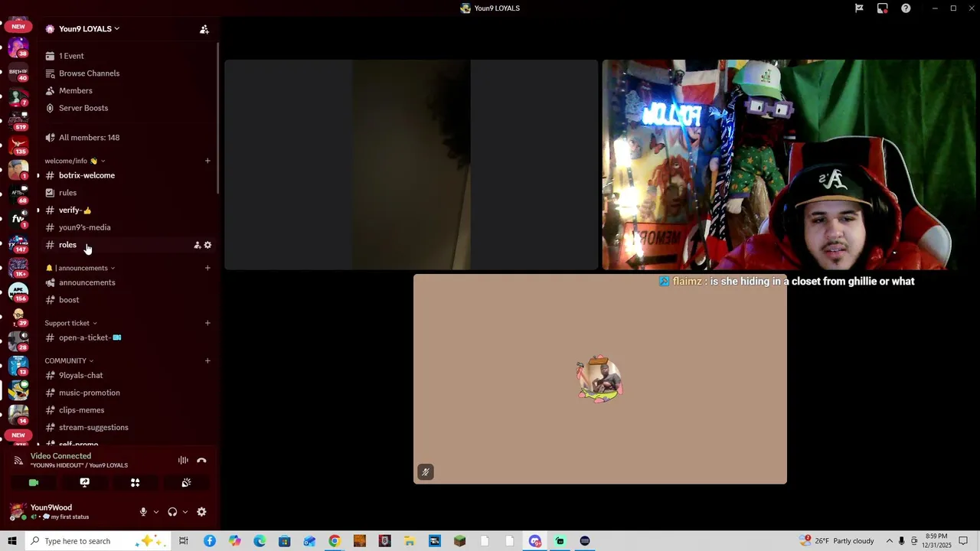The width and height of the screenshot is (980, 551).
Task: Select the tan avatar participant tile
Action: [x=600, y=380]
